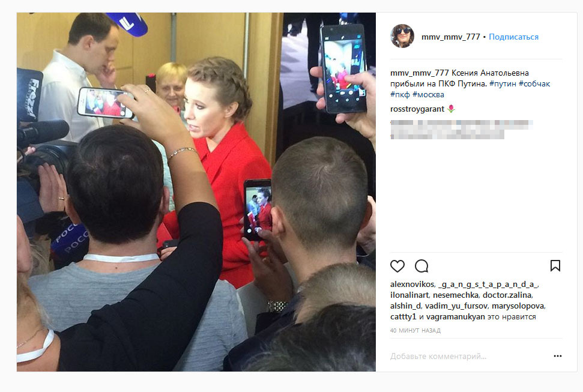Open the #москва hashtag
This screenshot has width=583, height=392.
[428, 94]
